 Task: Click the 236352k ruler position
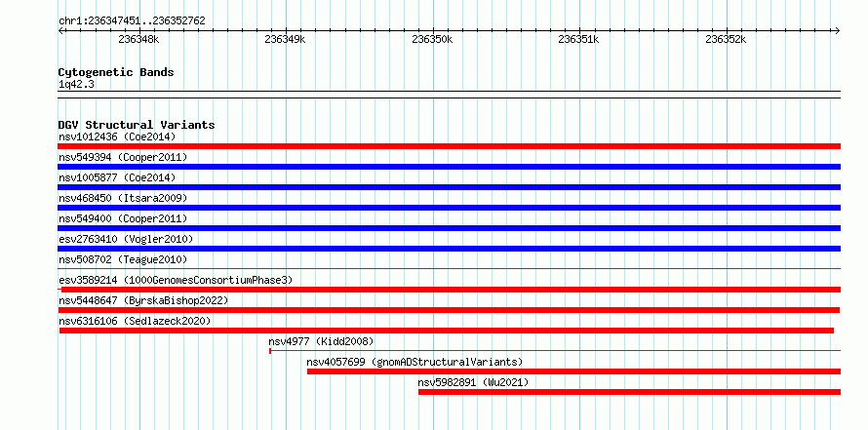(726, 39)
